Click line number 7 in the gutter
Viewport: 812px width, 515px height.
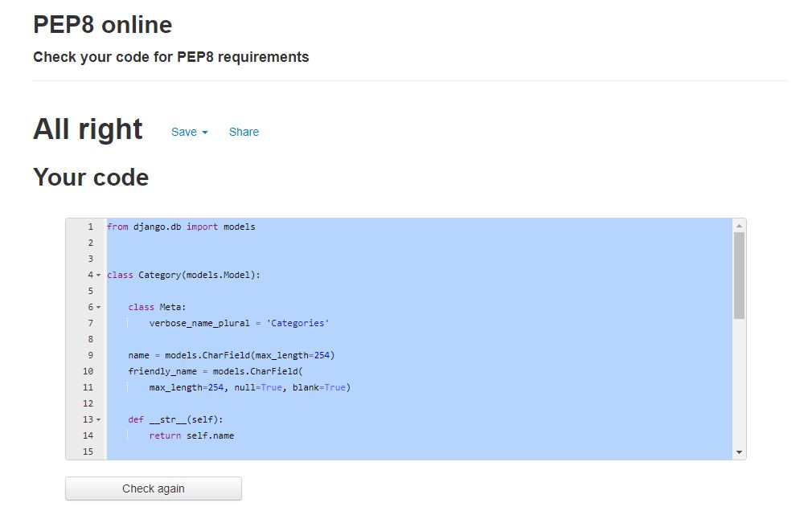point(89,322)
